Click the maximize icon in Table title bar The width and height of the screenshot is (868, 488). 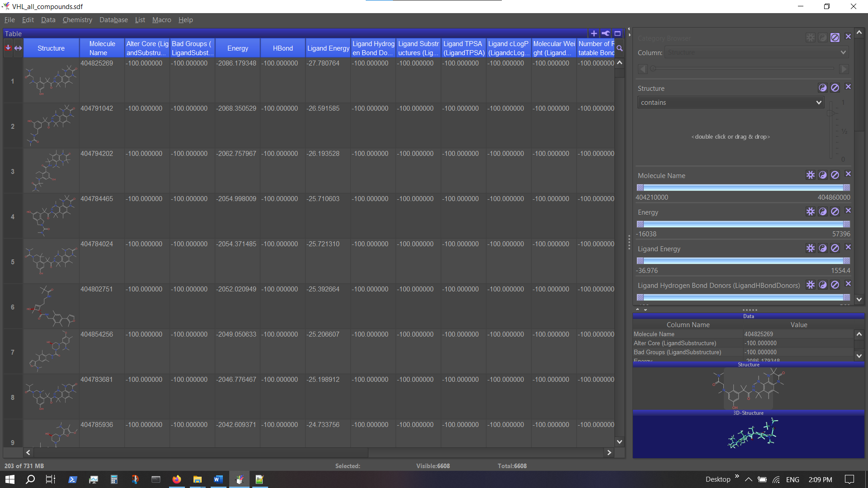click(x=618, y=33)
